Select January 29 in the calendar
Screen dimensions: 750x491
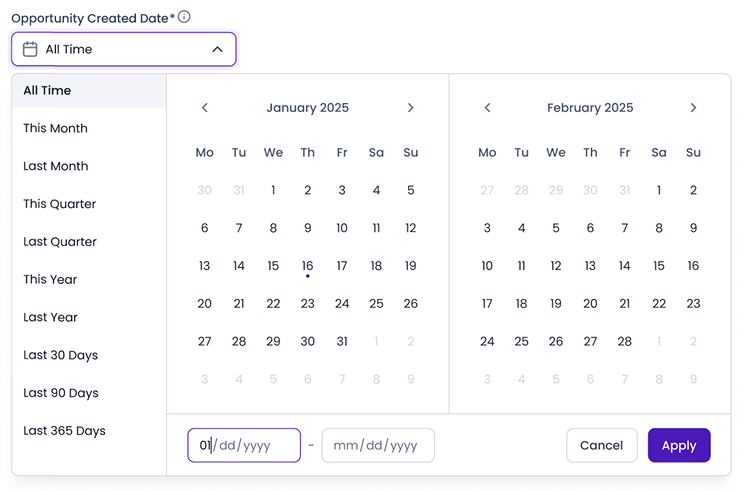[x=273, y=341]
